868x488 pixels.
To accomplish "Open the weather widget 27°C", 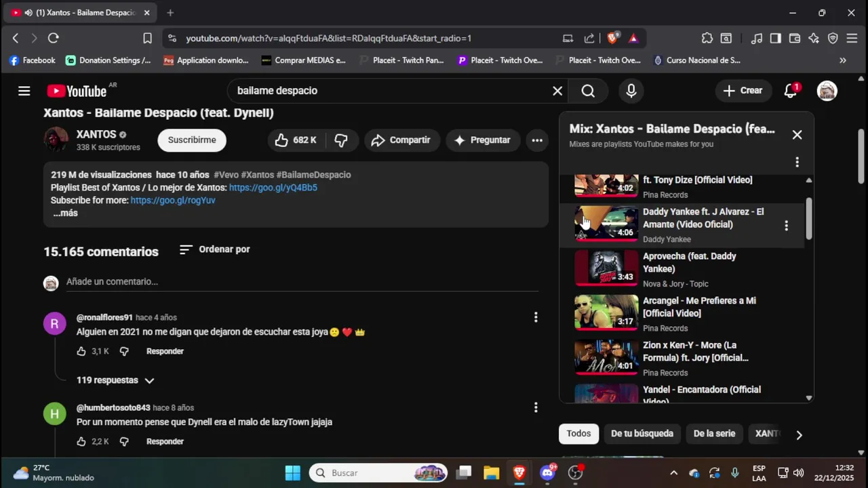I will click(54, 473).
